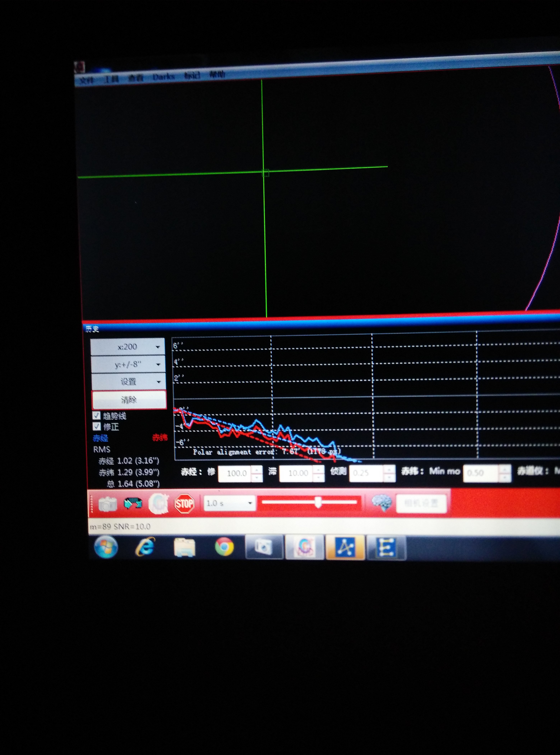The width and height of the screenshot is (560, 755).
Task: Expand the y:+/-8" graph range dropdown
Action: [x=128, y=364]
